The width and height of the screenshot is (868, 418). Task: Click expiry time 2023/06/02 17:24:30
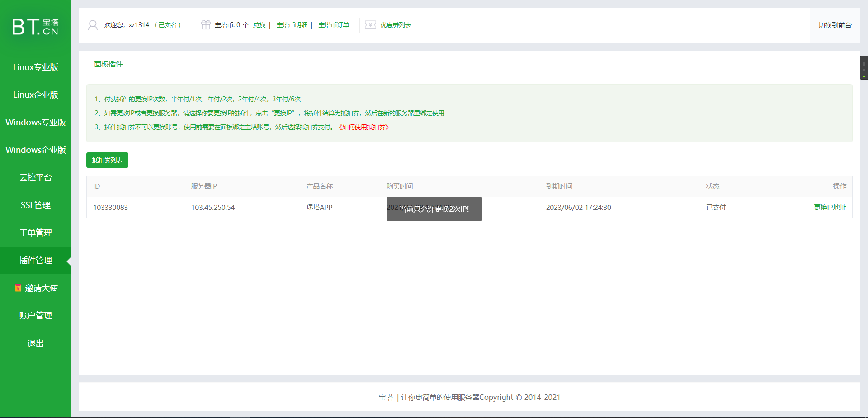coord(578,207)
